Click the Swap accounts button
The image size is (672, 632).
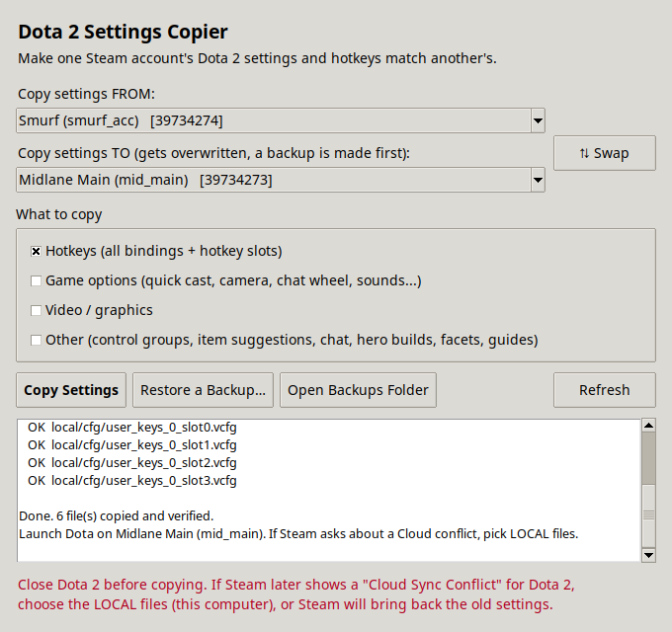tap(604, 153)
